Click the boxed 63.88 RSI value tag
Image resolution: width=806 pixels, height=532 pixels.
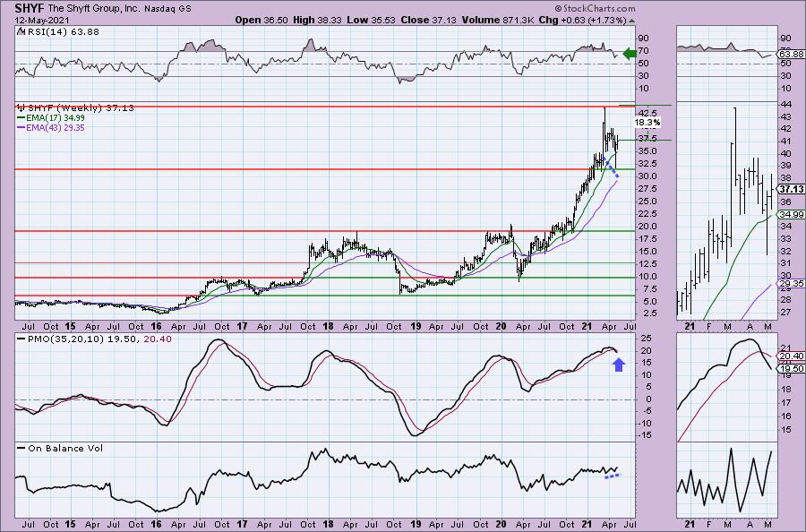(792, 54)
